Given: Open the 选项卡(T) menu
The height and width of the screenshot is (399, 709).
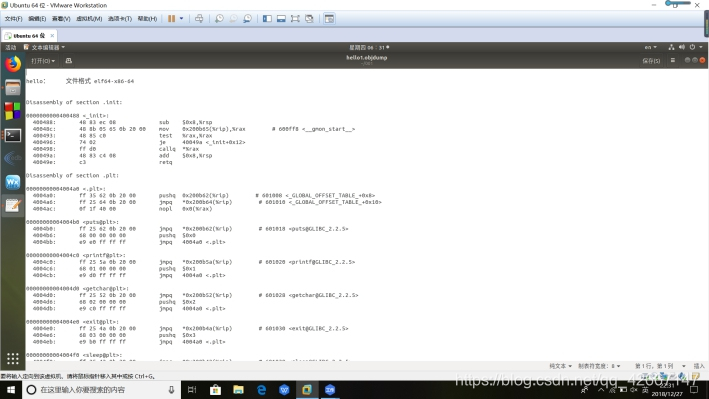Looking at the screenshot, I should coord(120,19).
